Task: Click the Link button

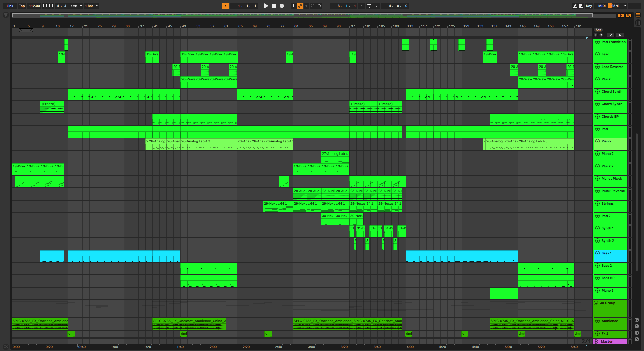Action: pos(10,6)
